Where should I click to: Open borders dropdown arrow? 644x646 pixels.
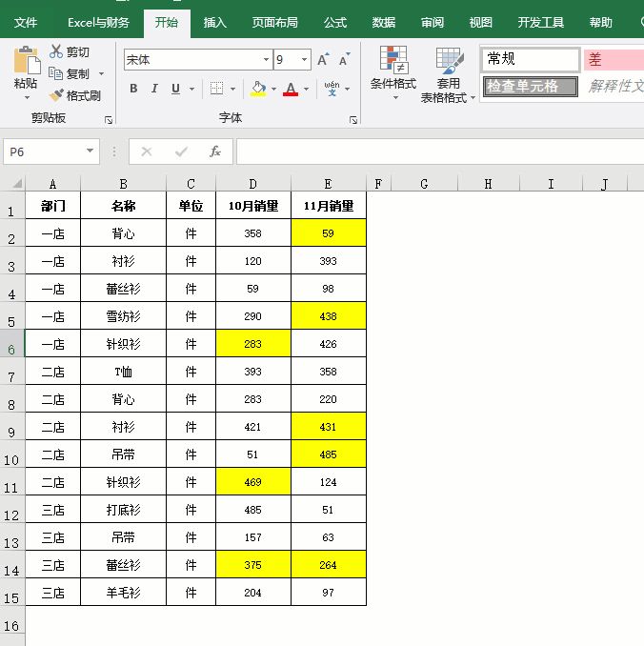click(232, 89)
